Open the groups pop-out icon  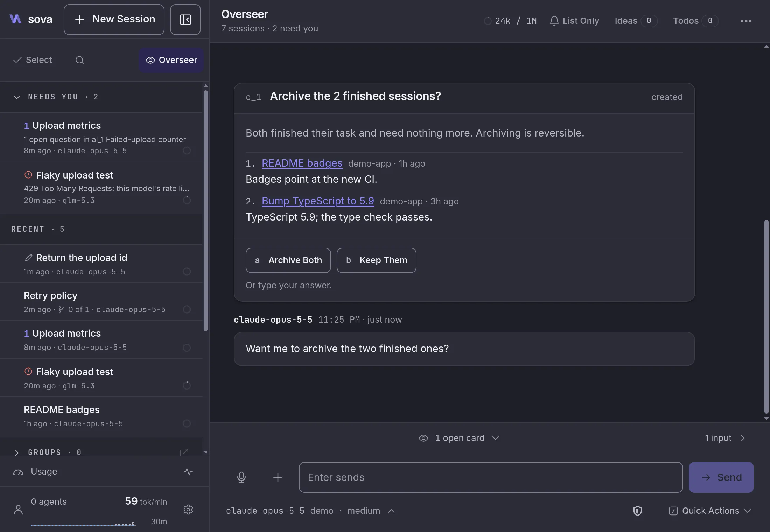(184, 452)
